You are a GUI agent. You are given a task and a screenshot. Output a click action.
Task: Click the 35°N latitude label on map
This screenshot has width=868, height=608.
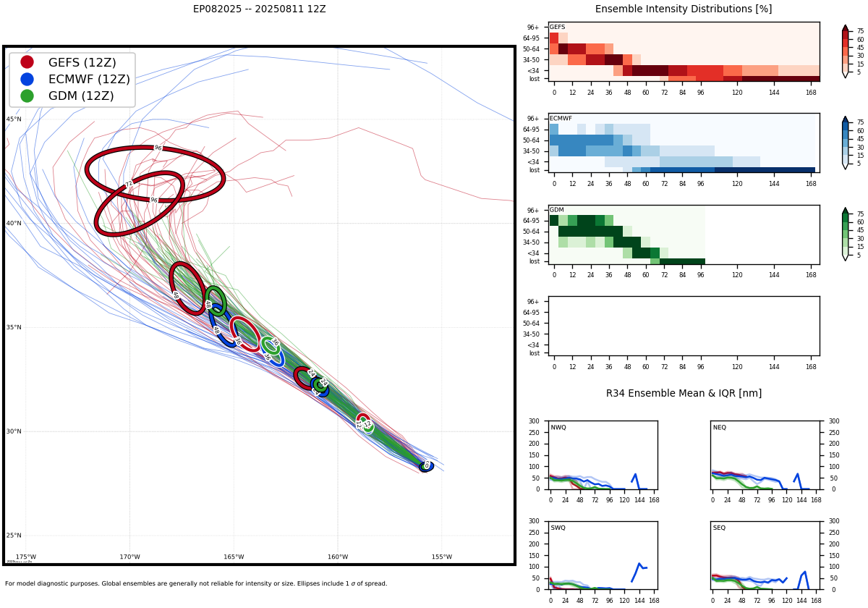tap(14, 328)
